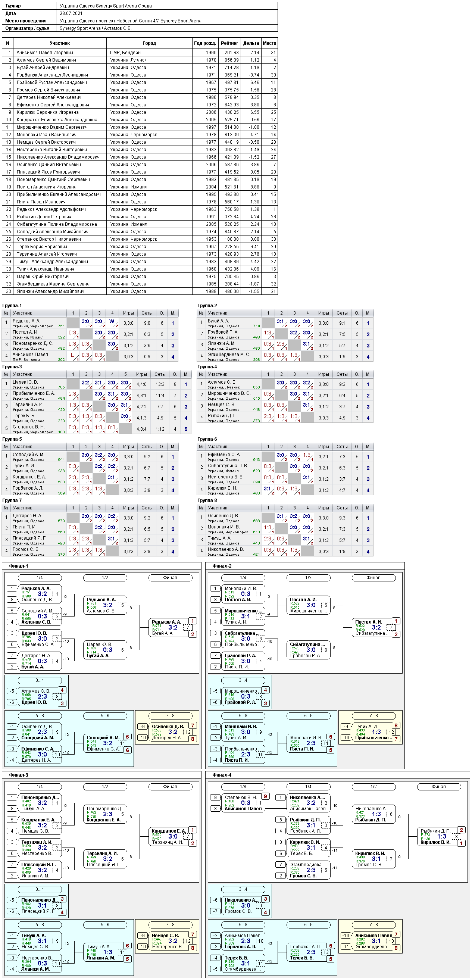Click city 'ПМР, Бендеры' in participants table
Screen dimensions: 472x980
[125, 53]
